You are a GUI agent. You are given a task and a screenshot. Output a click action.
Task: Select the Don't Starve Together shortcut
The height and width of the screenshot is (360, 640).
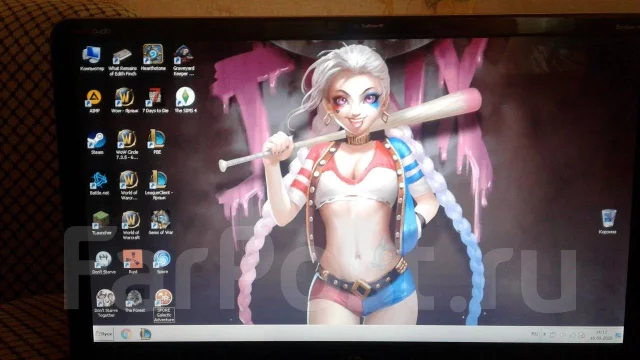tap(105, 303)
